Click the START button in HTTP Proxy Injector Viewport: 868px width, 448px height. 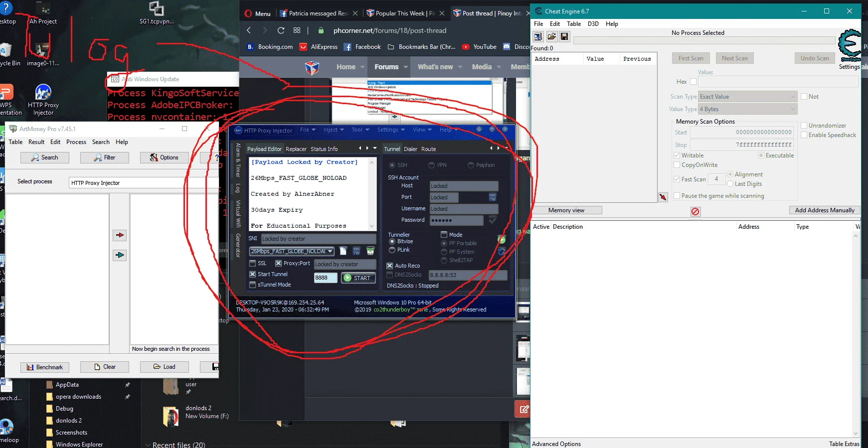click(358, 278)
